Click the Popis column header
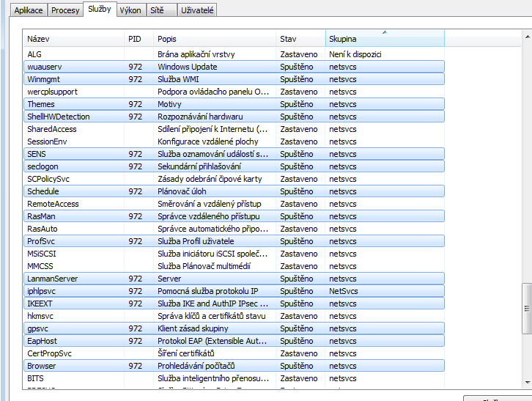The height and width of the screenshot is (401, 532). [214, 38]
